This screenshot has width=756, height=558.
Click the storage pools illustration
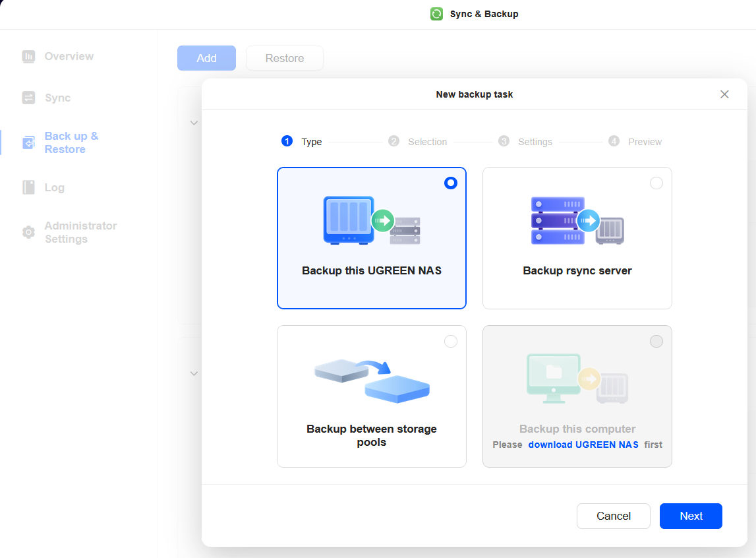372,381
